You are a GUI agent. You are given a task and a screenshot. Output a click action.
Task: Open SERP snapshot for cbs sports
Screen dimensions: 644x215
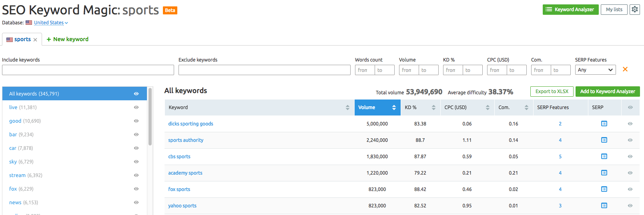coord(604,157)
